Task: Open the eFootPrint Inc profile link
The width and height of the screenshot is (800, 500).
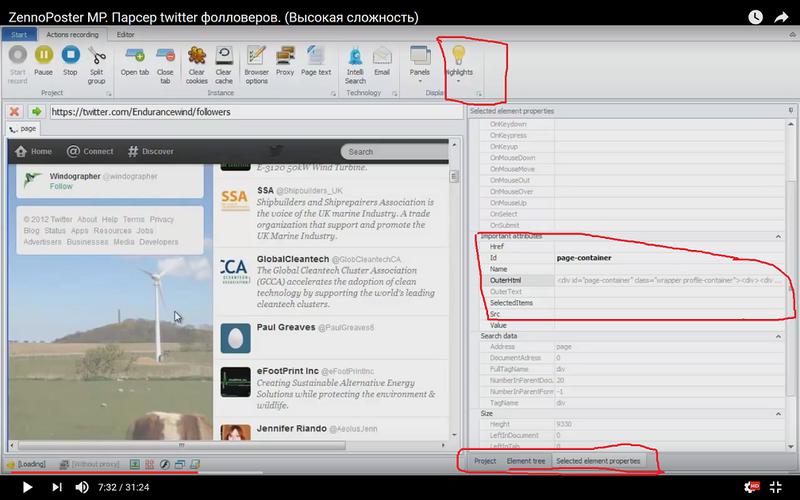Action: click(288, 371)
